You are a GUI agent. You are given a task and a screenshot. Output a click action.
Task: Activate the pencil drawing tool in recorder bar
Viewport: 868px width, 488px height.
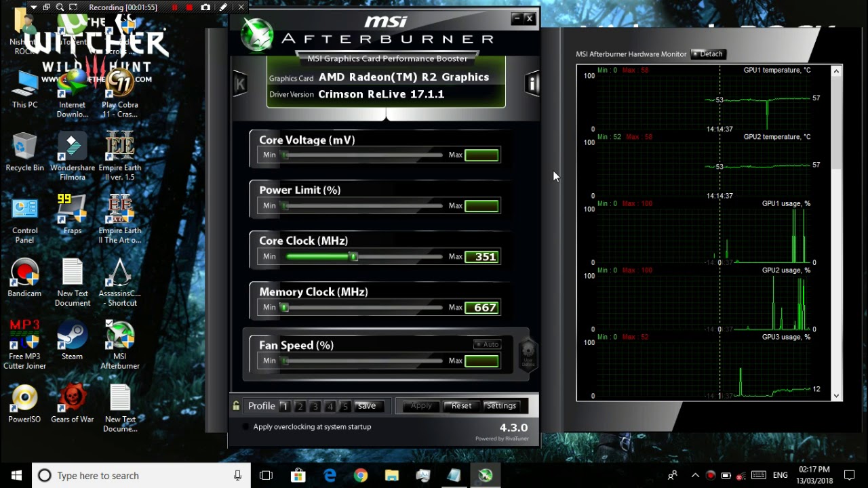223,7
